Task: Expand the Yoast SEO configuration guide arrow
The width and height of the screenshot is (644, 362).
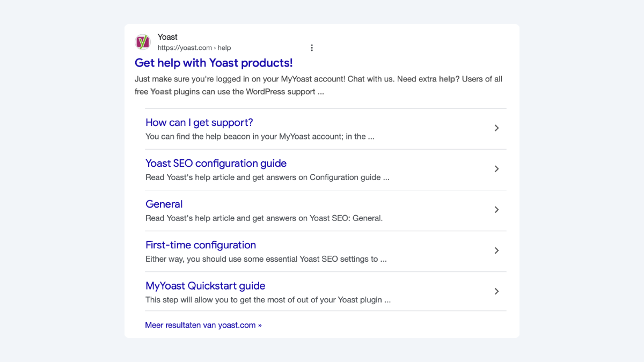Action: click(496, 169)
